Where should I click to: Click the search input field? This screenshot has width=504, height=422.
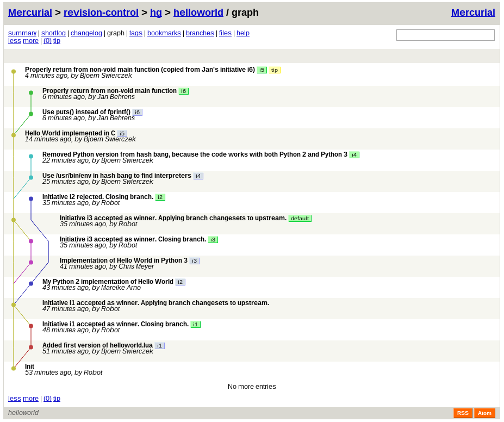445,35
